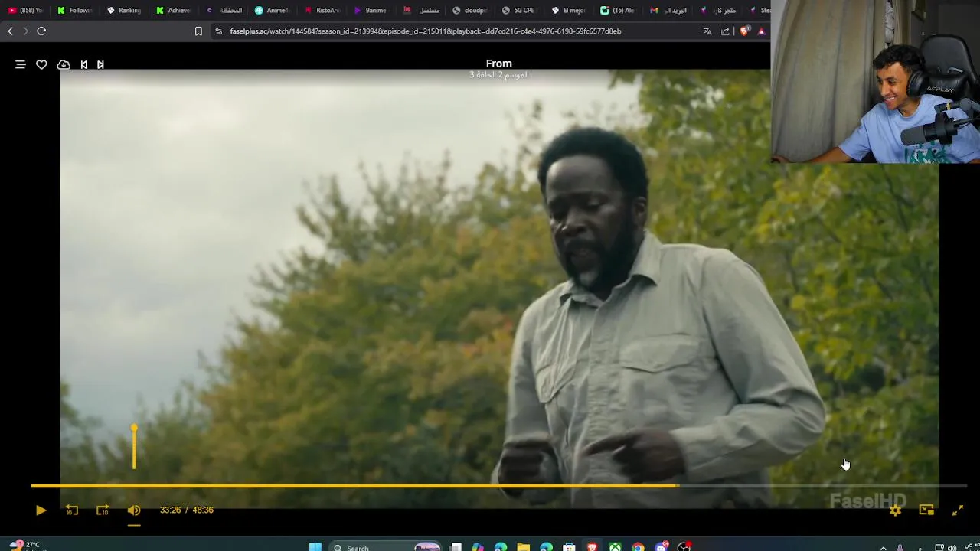This screenshot has height=551, width=980.
Task: Open Brave browser in the taskbar
Action: coord(592,546)
